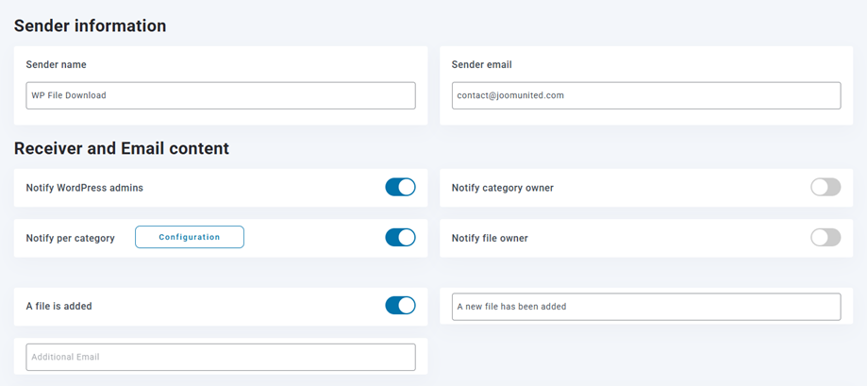Screen dimensions: 868x386
Task: Disable the Notify WordPress admins toggle
Action: coord(400,187)
